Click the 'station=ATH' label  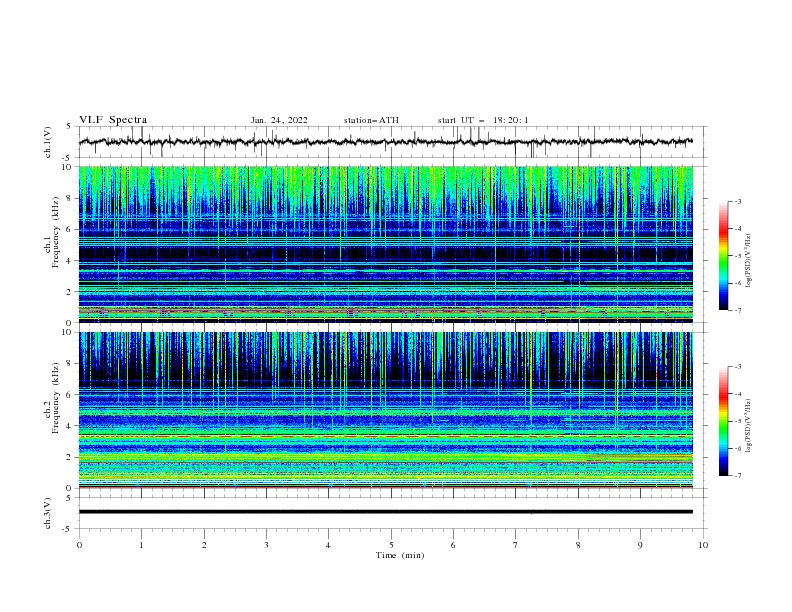coord(371,120)
